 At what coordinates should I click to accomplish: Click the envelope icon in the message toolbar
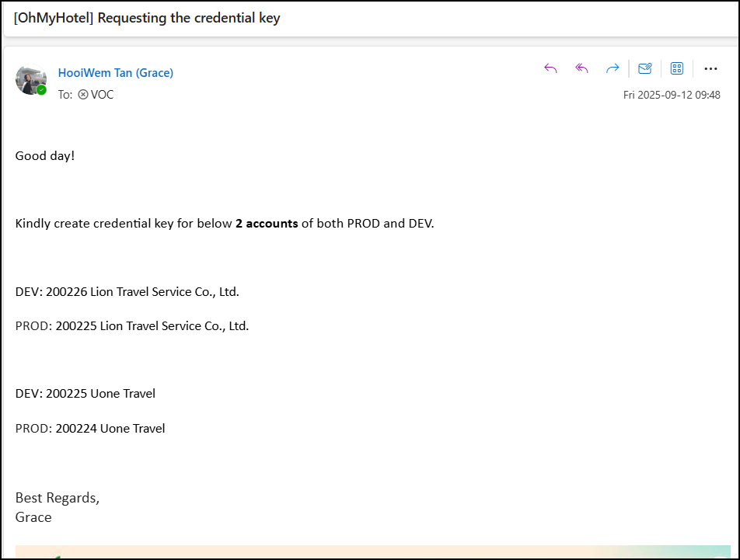pos(644,68)
